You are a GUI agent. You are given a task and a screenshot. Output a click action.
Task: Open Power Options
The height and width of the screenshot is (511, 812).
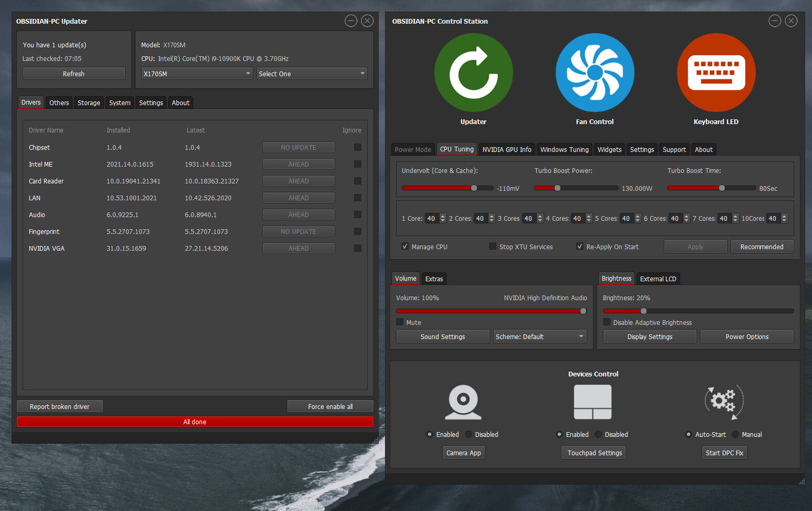(747, 336)
